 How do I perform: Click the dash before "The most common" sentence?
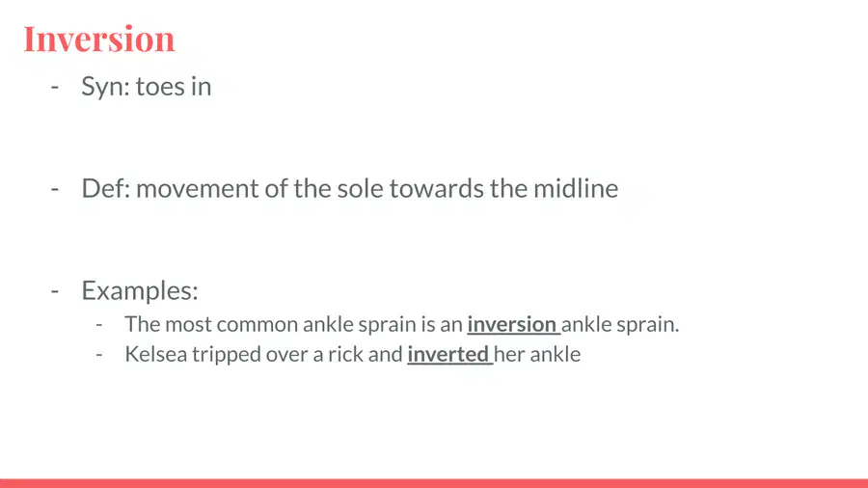coord(99,325)
